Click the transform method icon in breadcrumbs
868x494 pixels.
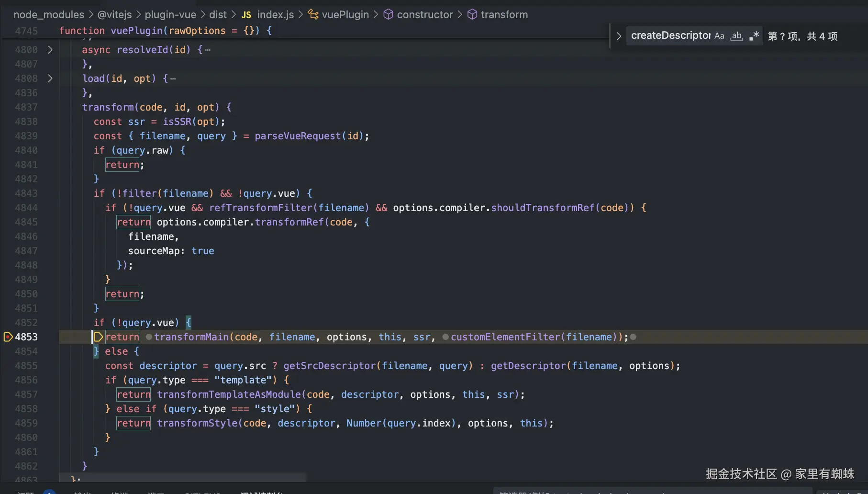[x=472, y=15]
